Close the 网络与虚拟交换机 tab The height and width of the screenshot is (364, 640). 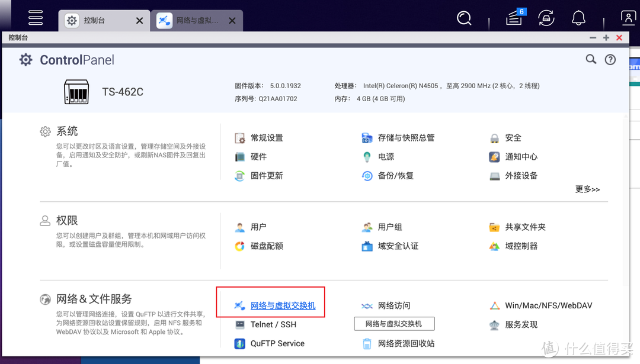coord(232,21)
